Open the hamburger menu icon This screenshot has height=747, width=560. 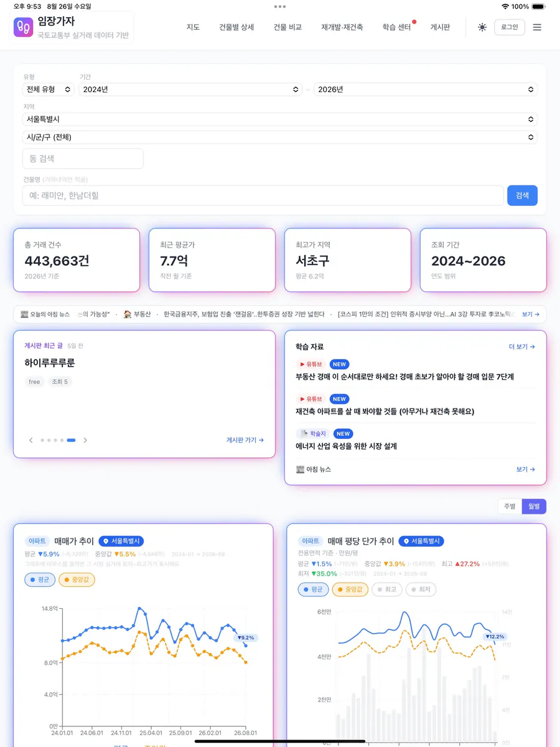537,27
